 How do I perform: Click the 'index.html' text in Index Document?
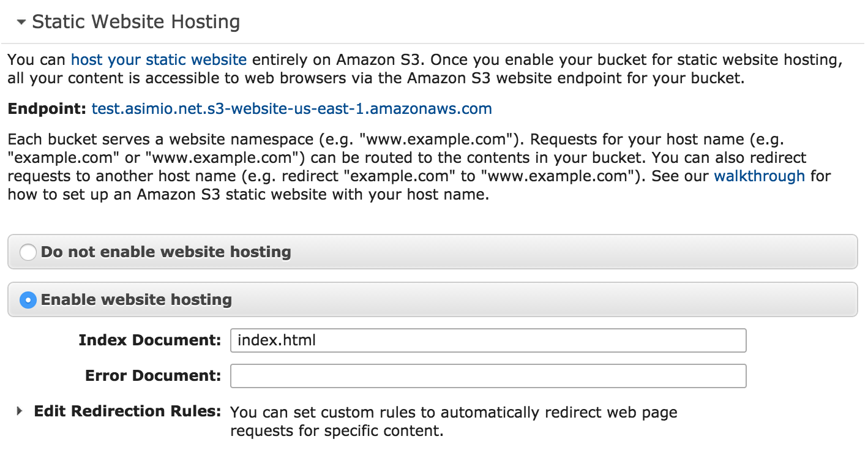pyautogui.click(x=277, y=340)
